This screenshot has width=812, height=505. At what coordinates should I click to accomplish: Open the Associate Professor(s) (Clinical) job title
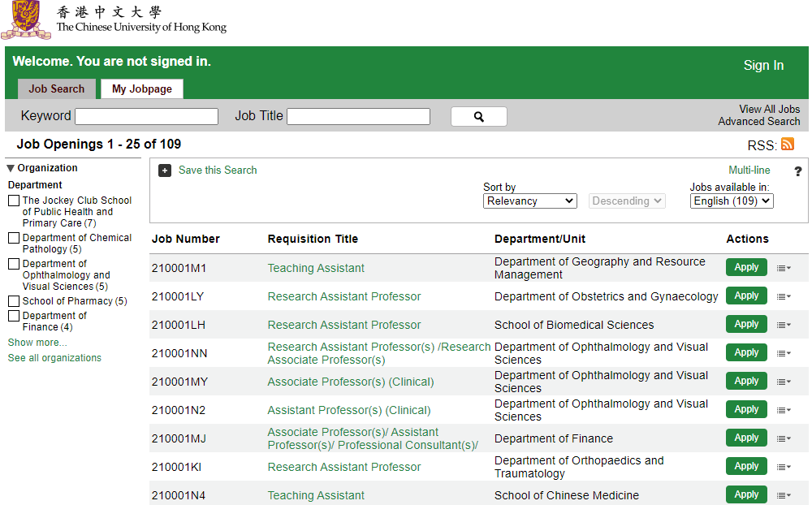[351, 382]
